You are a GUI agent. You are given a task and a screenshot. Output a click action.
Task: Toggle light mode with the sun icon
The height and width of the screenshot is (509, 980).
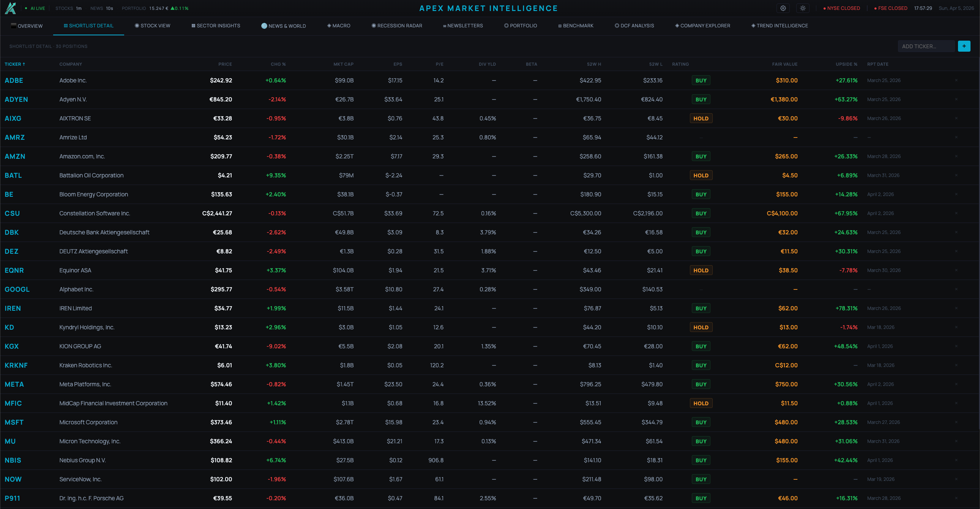tap(803, 8)
